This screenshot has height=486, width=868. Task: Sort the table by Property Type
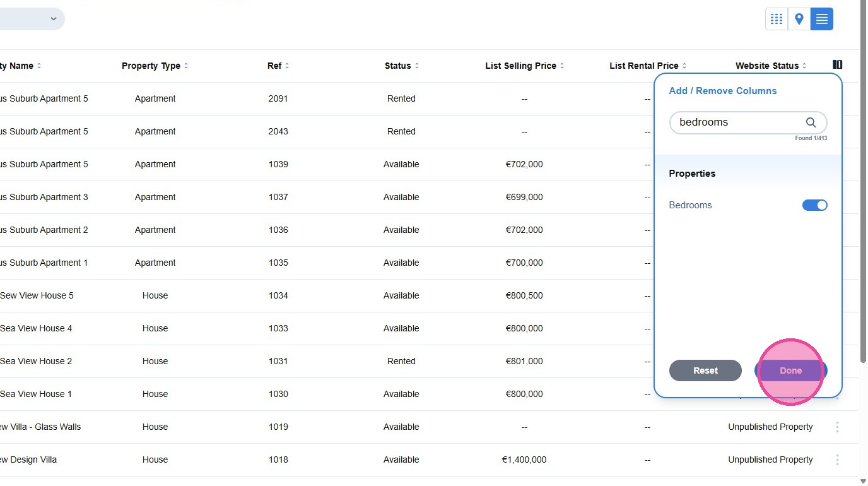pos(186,66)
